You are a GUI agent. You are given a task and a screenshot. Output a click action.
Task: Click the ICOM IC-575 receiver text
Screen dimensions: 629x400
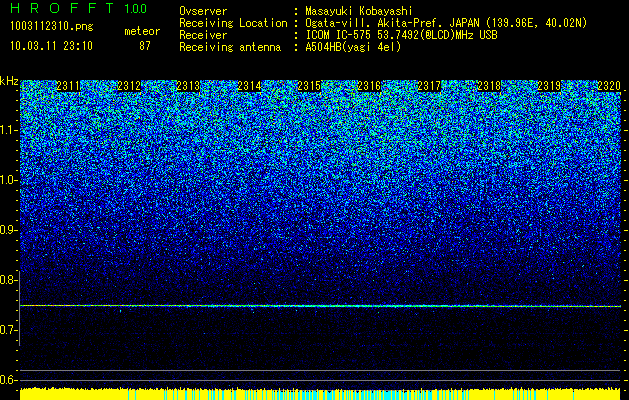click(401, 35)
